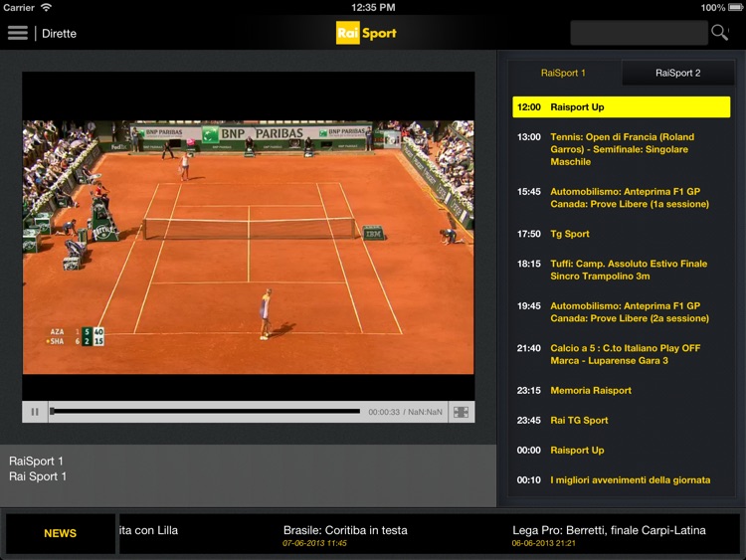This screenshot has height=560, width=746.
Task: Tap the Wi-Fi icon in status bar
Action: [x=46, y=7]
